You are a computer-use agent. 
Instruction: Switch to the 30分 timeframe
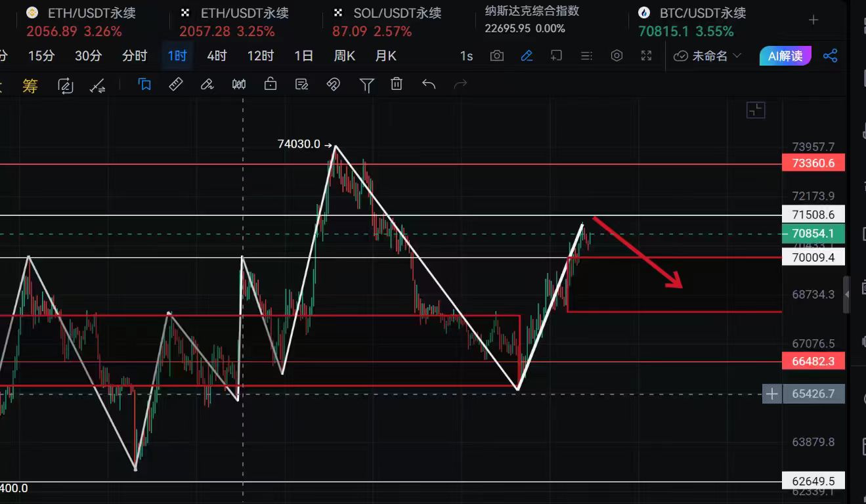tap(89, 56)
